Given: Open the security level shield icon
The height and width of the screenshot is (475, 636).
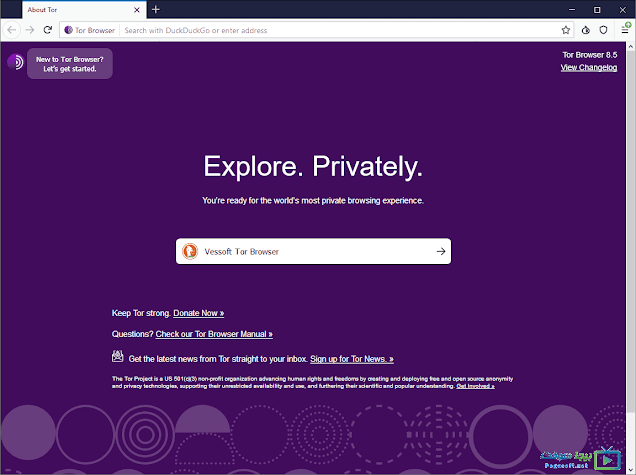Looking at the screenshot, I should click(x=604, y=30).
